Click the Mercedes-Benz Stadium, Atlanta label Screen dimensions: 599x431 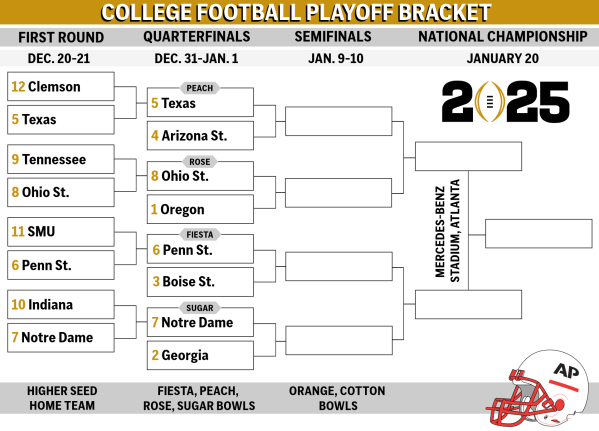coord(447,231)
